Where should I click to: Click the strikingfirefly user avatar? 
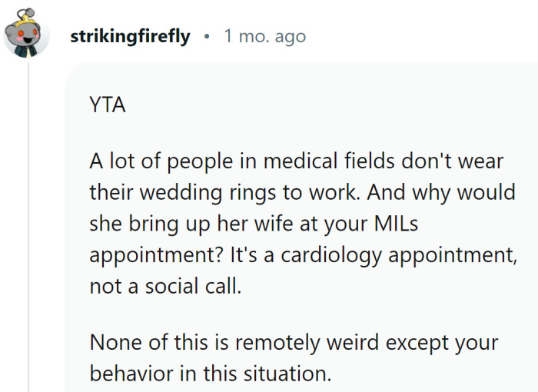(27, 35)
